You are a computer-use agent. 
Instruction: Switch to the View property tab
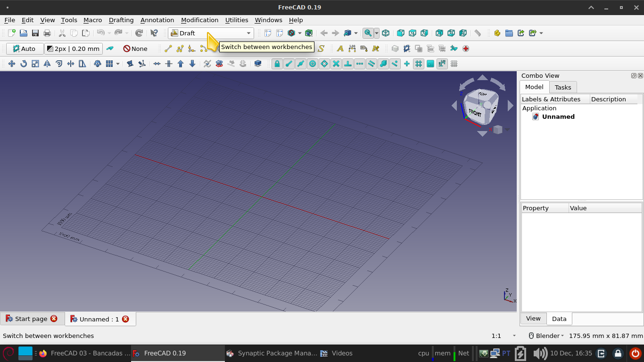click(x=533, y=318)
